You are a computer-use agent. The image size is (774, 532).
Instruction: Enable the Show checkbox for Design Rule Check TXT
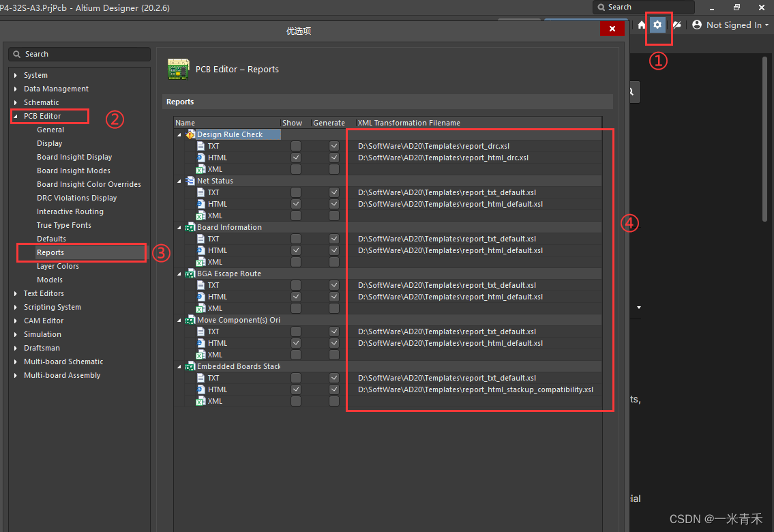coord(295,145)
